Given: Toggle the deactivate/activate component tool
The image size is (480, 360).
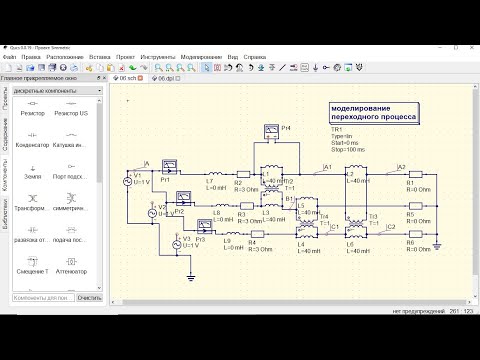Looking at the screenshot, I should (217, 68).
